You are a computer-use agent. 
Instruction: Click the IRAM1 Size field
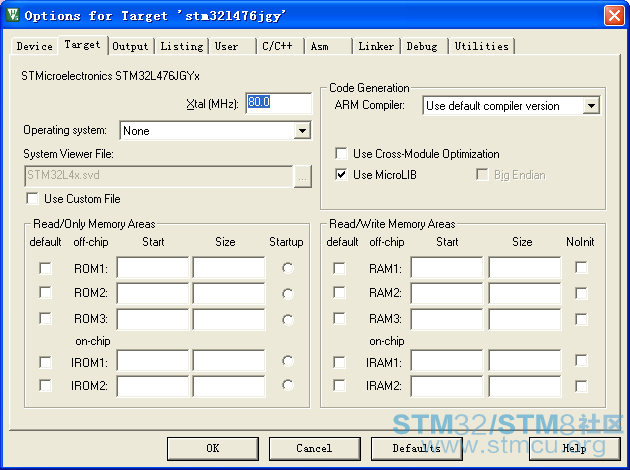pos(525,360)
